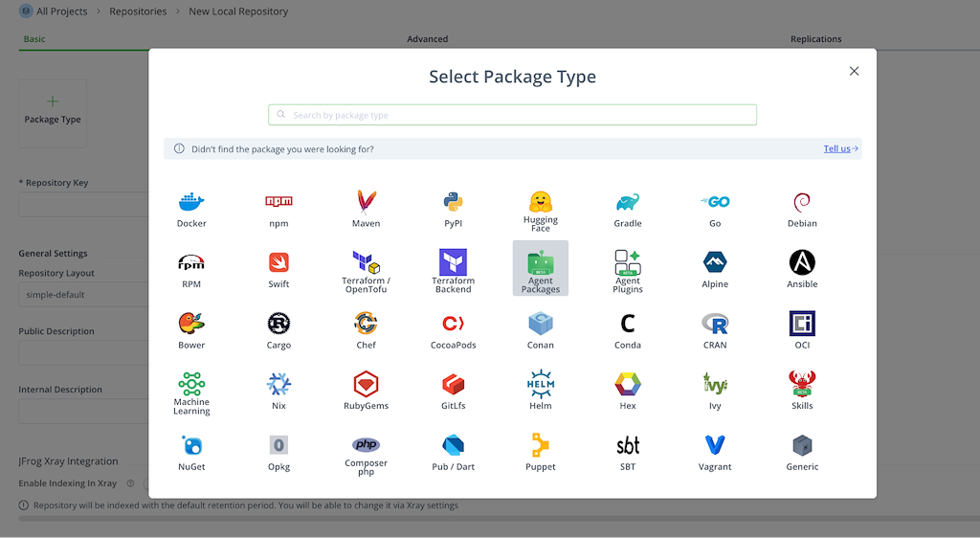The width and height of the screenshot is (980, 538).
Task: Select the Debian package type
Action: [x=802, y=210]
